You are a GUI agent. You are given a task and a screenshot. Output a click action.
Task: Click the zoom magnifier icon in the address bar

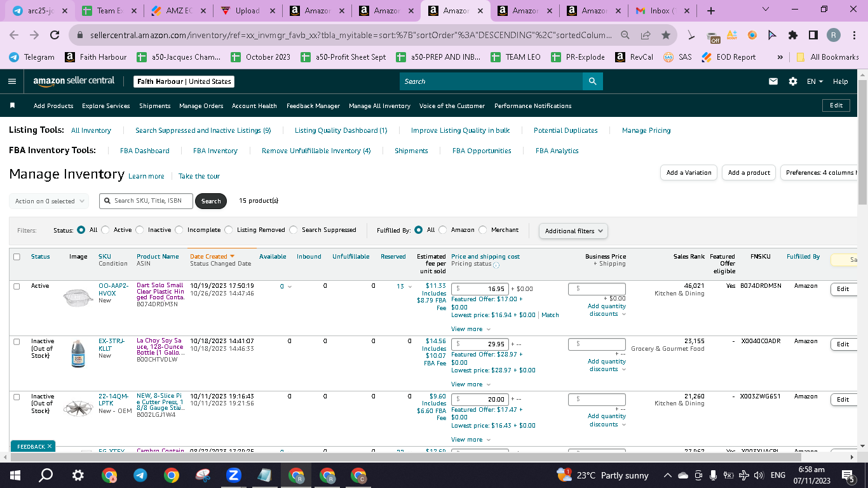pos(626,35)
